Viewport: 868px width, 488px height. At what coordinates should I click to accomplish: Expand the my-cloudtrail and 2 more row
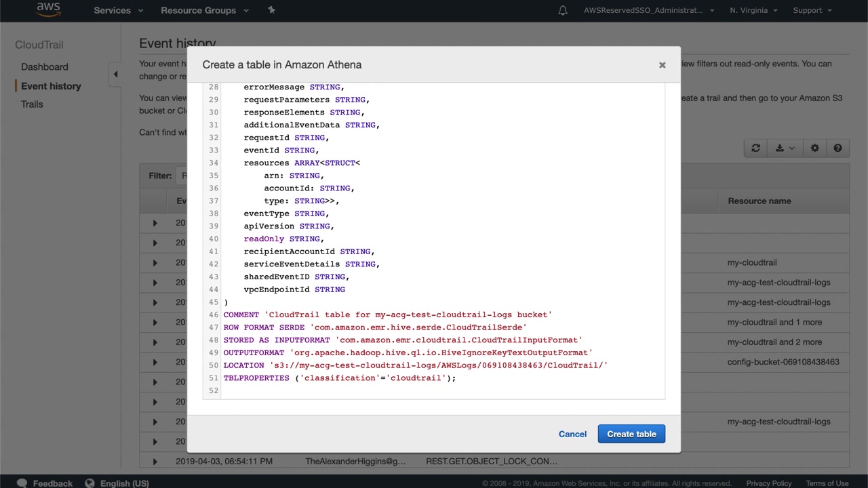click(x=155, y=342)
